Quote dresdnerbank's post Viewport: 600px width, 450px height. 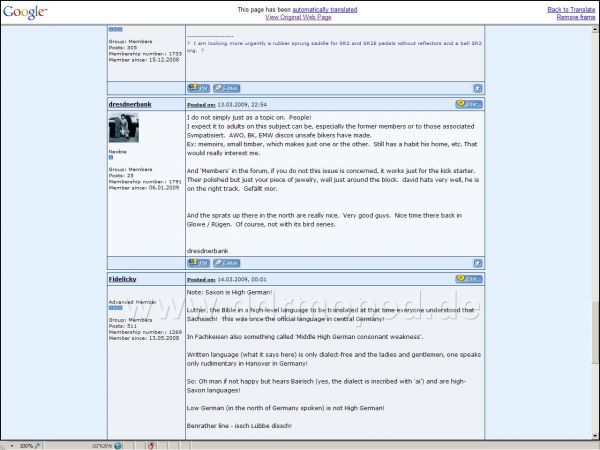click(x=467, y=103)
